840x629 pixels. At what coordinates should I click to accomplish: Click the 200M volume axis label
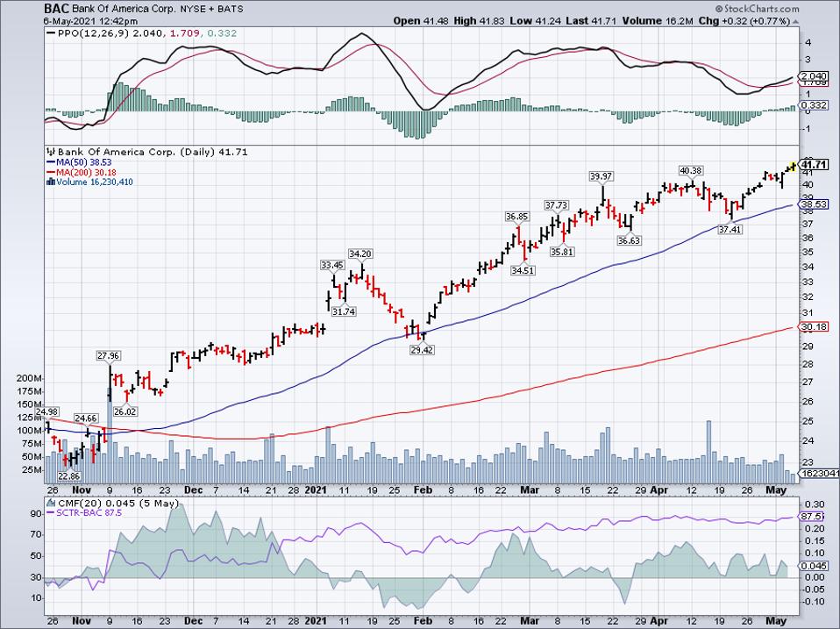tap(30, 378)
